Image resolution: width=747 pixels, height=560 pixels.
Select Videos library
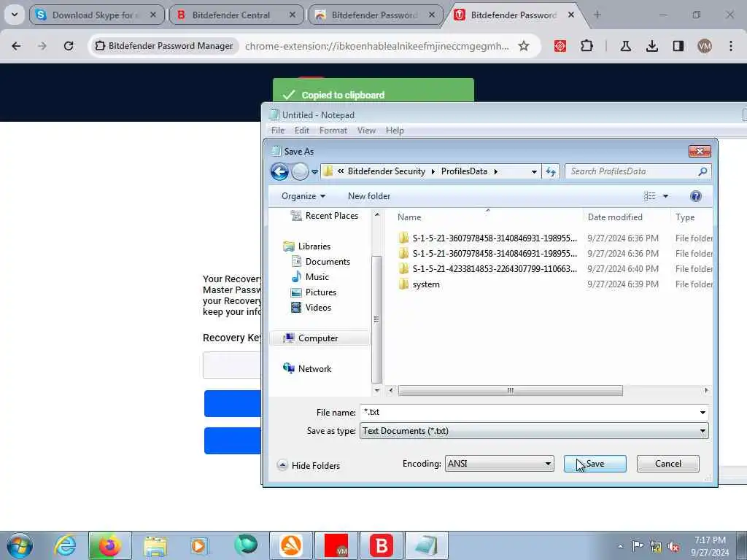[x=311, y=308]
